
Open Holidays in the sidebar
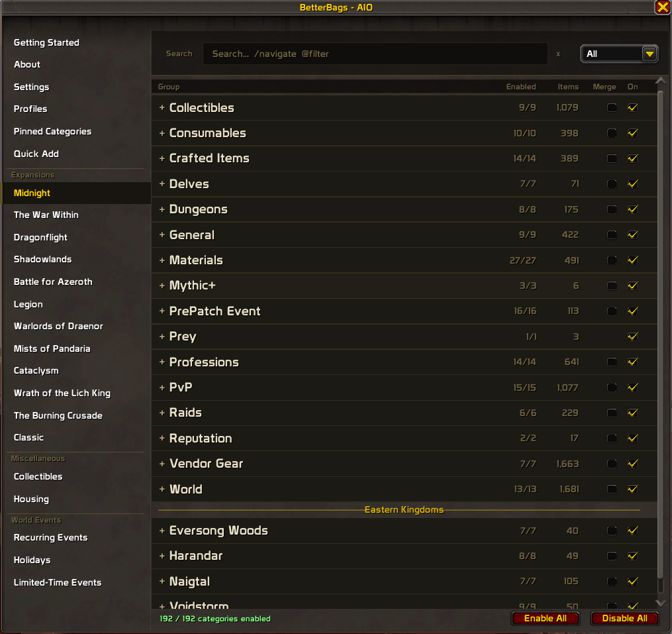click(x=32, y=560)
